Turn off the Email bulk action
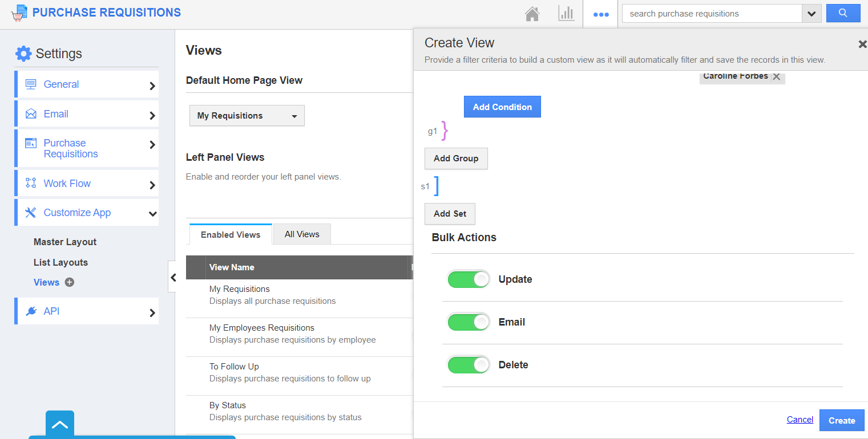 pyautogui.click(x=468, y=322)
